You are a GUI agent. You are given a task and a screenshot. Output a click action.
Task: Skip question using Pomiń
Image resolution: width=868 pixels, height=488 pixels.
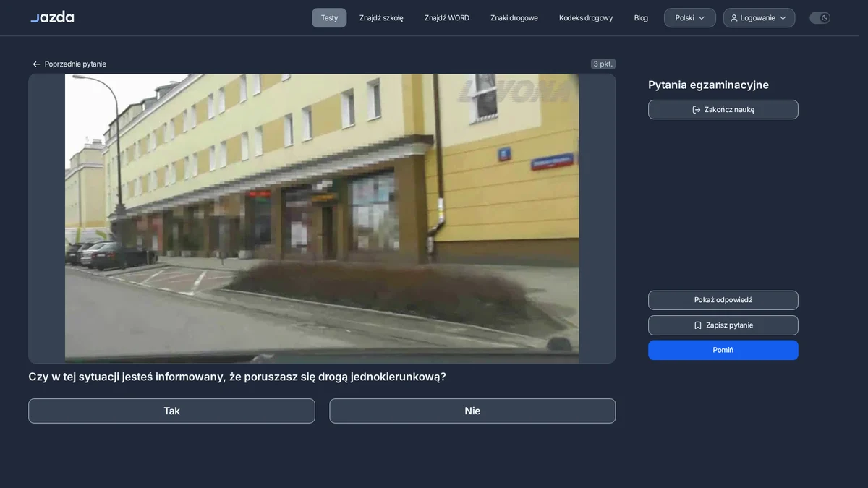[x=723, y=350]
